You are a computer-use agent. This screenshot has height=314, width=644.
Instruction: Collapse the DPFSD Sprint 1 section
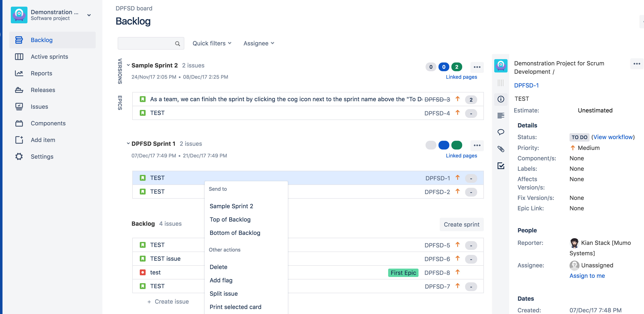(128, 144)
